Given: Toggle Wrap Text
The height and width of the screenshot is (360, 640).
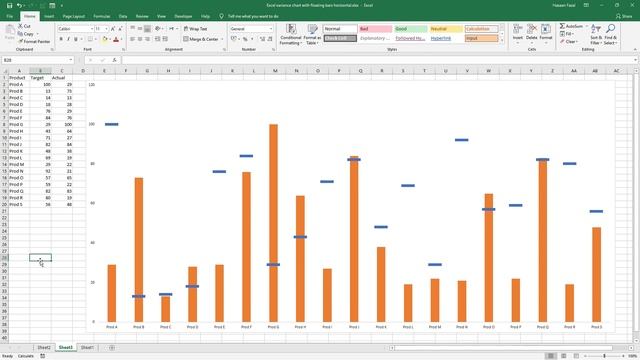Looking at the screenshot, I should click(195, 29).
